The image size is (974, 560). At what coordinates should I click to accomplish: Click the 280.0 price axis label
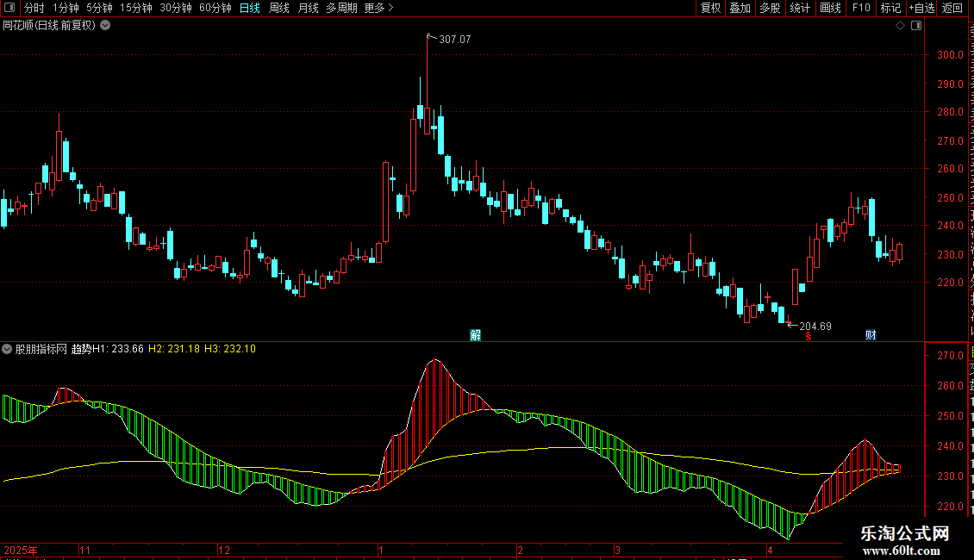point(950,112)
